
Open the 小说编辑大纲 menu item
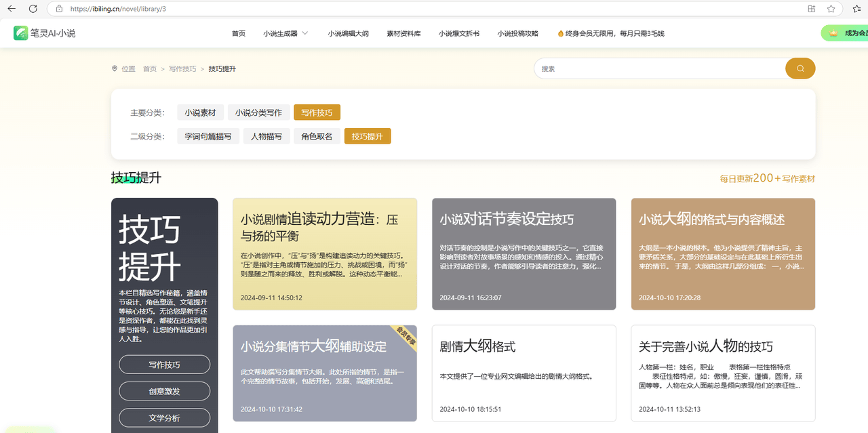point(348,33)
